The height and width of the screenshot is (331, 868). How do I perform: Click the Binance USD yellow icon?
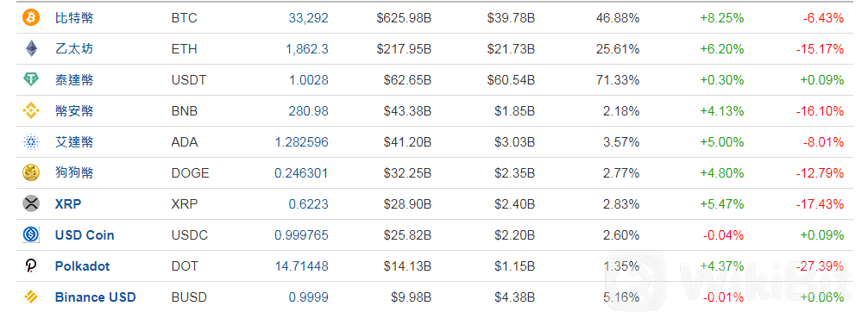pos(31,297)
